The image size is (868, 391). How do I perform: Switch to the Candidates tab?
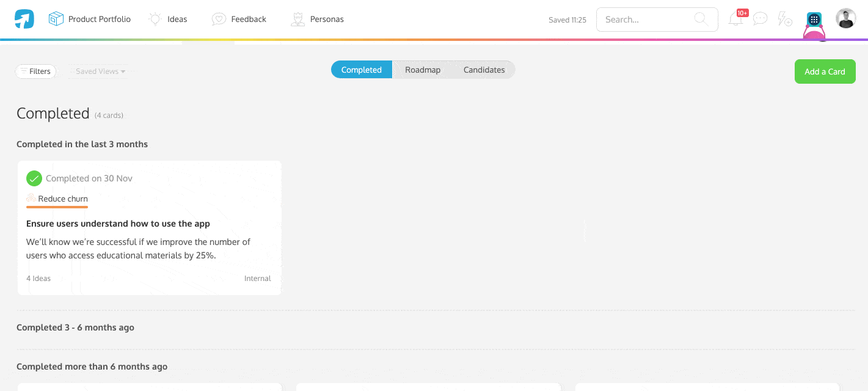click(484, 70)
